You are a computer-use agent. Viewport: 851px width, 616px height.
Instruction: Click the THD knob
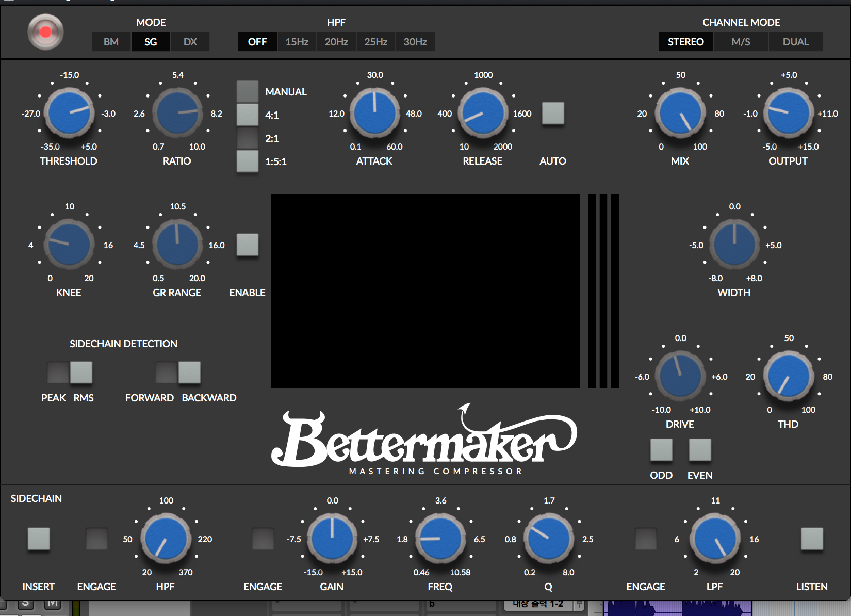789,376
